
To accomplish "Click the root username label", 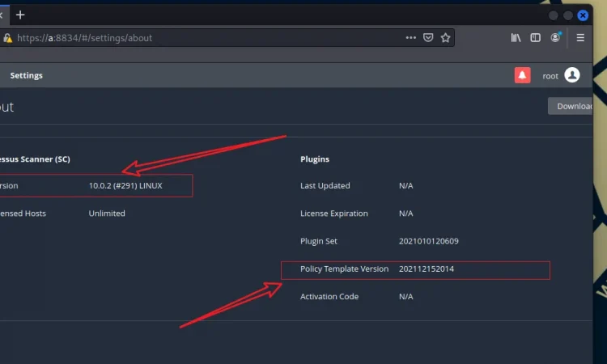I will (x=550, y=76).
